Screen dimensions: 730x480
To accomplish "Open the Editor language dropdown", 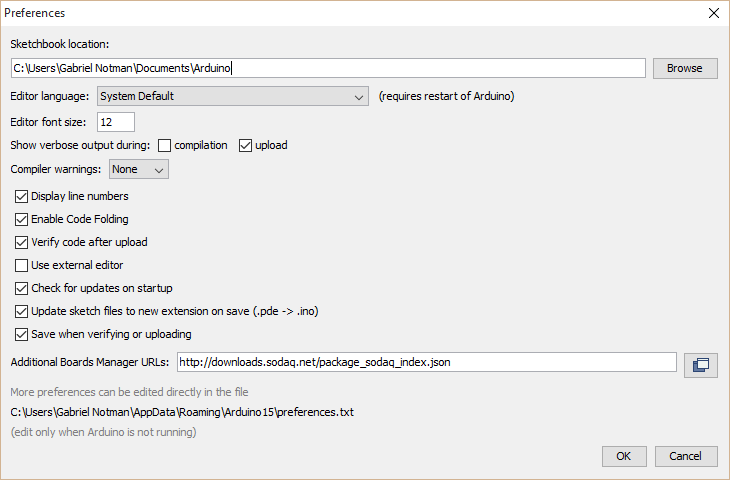I will 233,96.
